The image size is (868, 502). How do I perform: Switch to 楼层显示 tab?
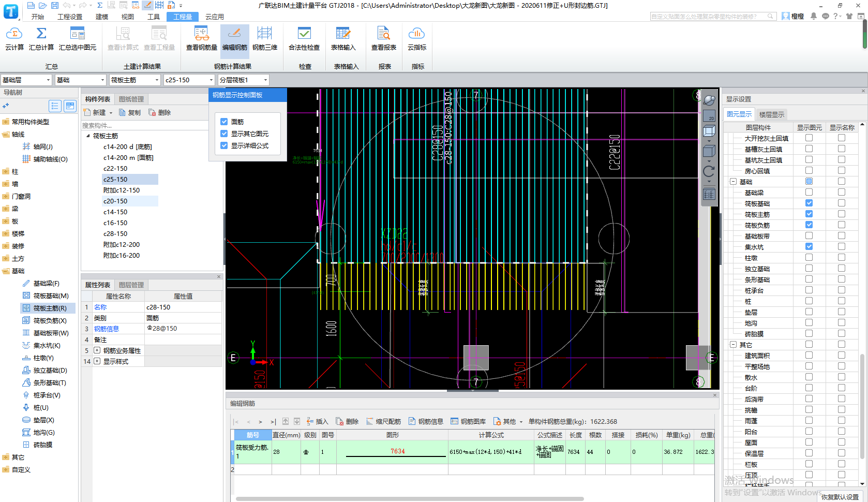(x=771, y=114)
